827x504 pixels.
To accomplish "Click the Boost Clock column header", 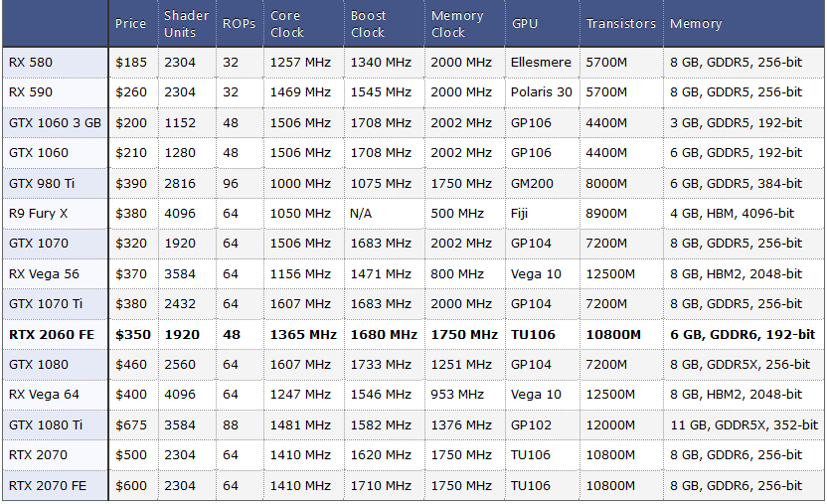I will click(368, 24).
